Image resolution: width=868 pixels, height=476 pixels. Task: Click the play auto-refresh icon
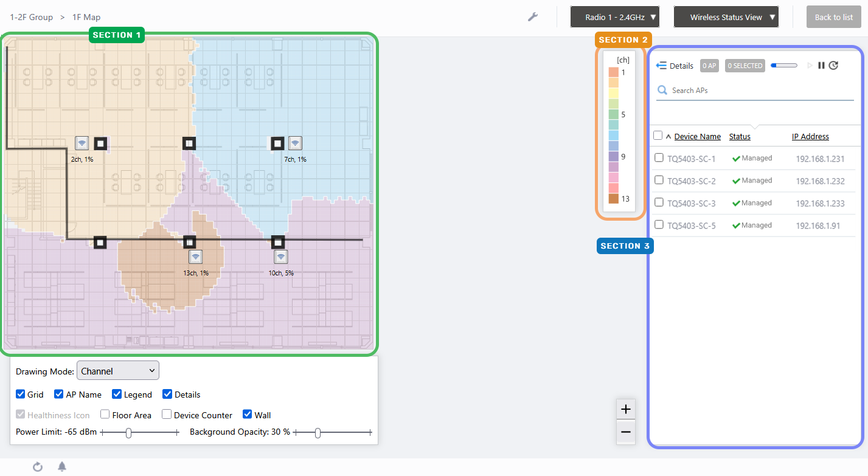(810, 66)
